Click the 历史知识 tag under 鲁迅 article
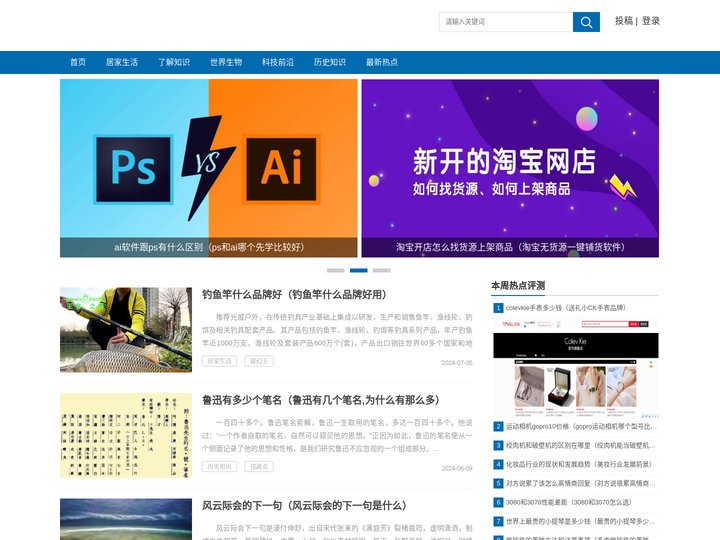 (219, 467)
